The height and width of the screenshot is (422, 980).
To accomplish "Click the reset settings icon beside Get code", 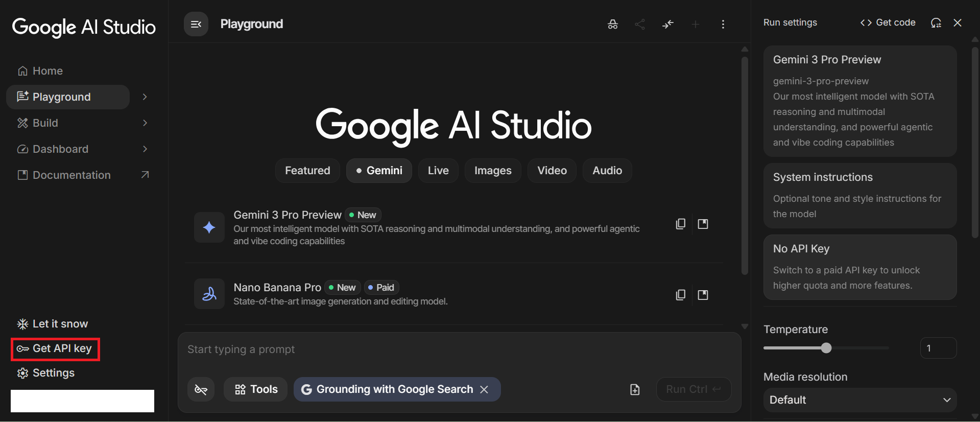I will coord(936,22).
